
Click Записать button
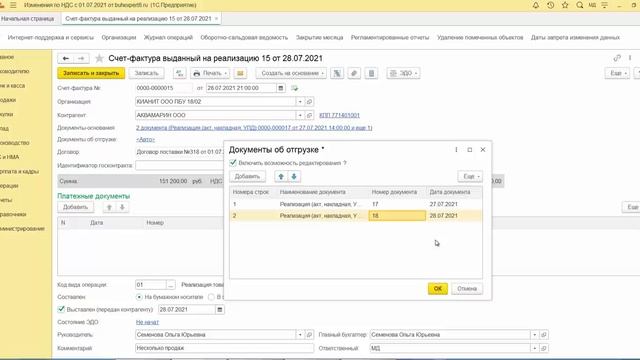(147, 73)
